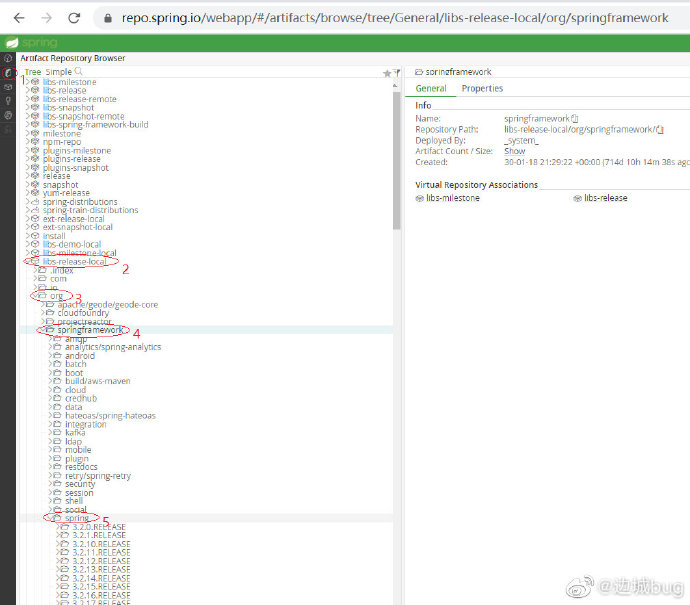
Task: Click the Spring leaf logo
Action: pyautogui.click(x=12, y=43)
